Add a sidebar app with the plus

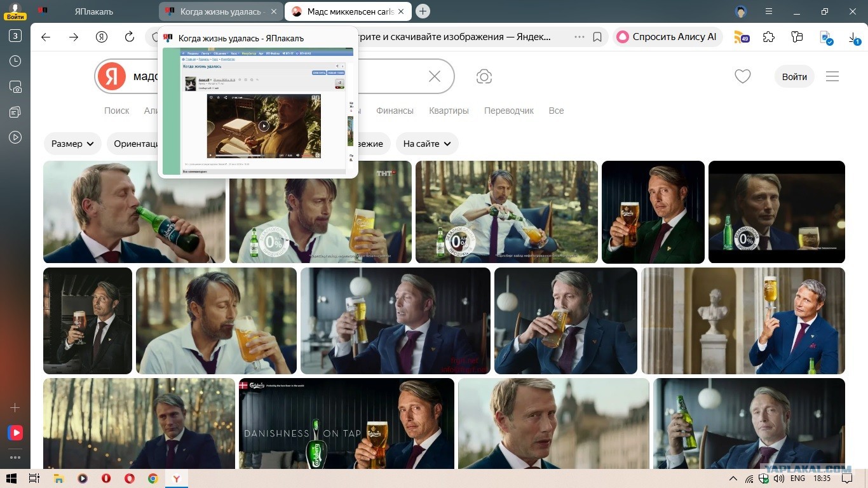pos(15,407)
